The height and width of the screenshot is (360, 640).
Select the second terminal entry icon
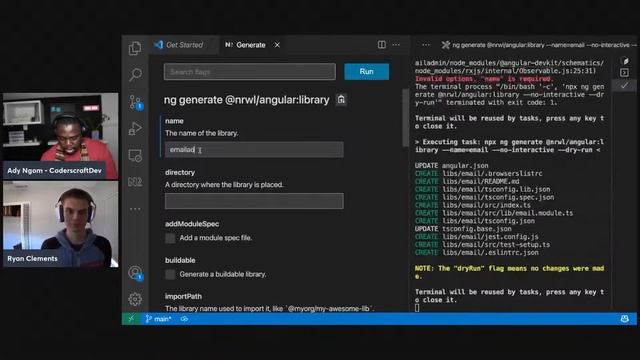(x=624, y=73)
